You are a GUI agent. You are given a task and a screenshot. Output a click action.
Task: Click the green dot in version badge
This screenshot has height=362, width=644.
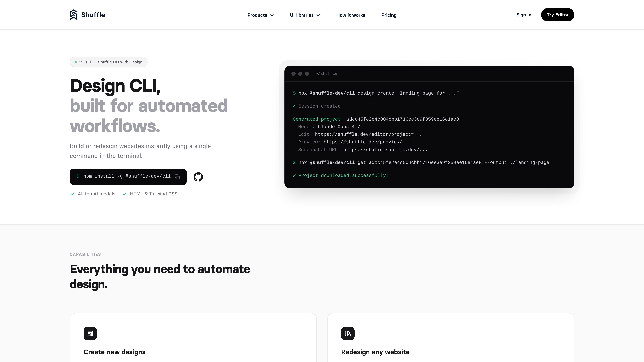click(76, 62)
